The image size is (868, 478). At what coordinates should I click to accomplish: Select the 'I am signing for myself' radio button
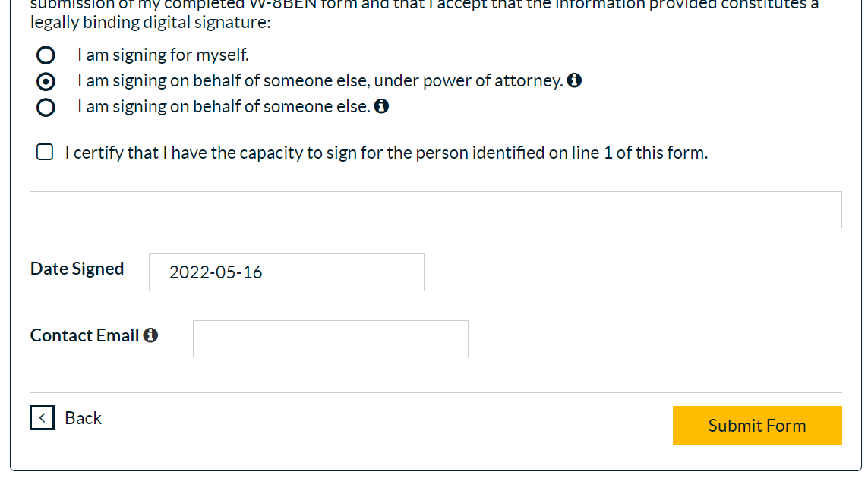tap(46, 55)
